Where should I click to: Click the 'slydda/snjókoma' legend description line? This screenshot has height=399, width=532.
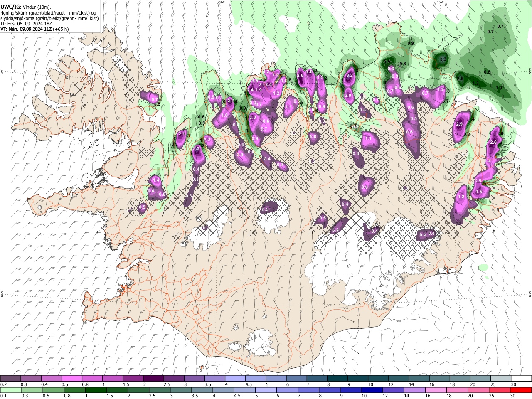49,18
